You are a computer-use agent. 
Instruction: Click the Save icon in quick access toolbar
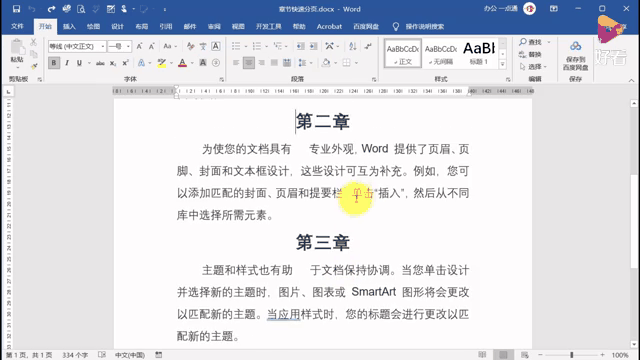tap(16, 9)
